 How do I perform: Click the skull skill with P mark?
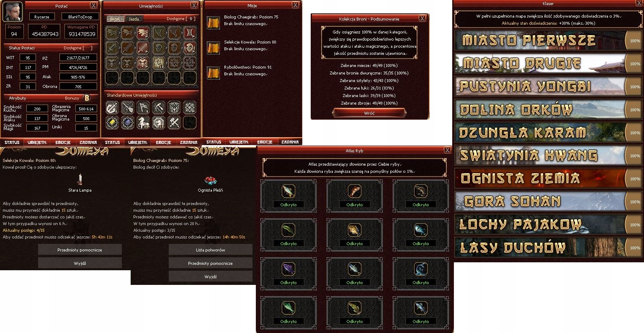(189, 48)
